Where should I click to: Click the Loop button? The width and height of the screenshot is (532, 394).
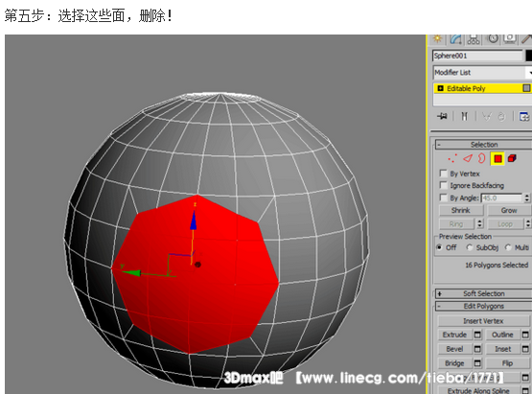point(505,224)
